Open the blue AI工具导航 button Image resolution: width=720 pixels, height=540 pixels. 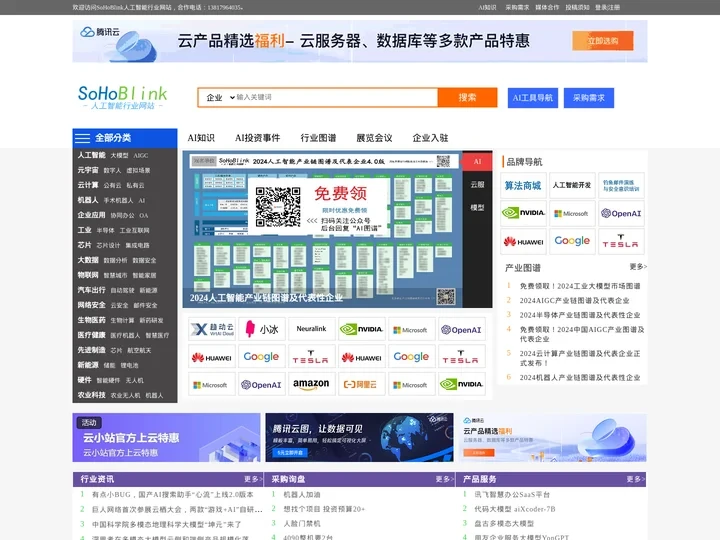(x=533, y=98)
